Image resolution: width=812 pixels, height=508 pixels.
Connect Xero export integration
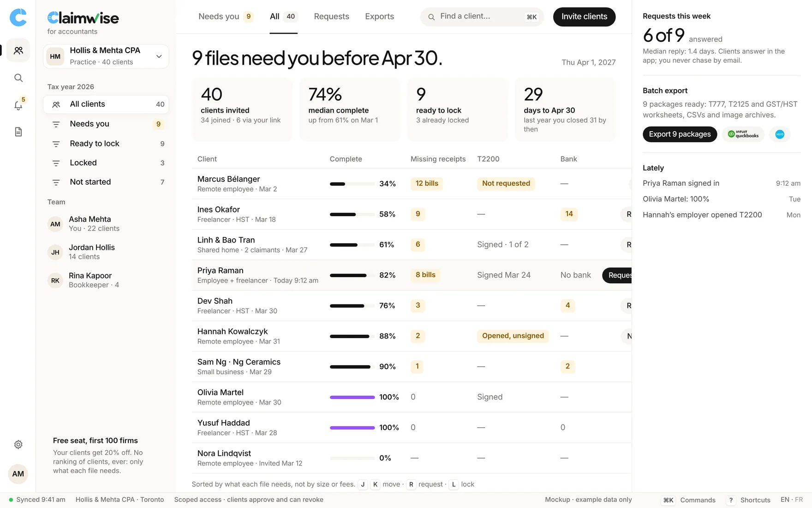pyautogui.click(x=780, y=134)
